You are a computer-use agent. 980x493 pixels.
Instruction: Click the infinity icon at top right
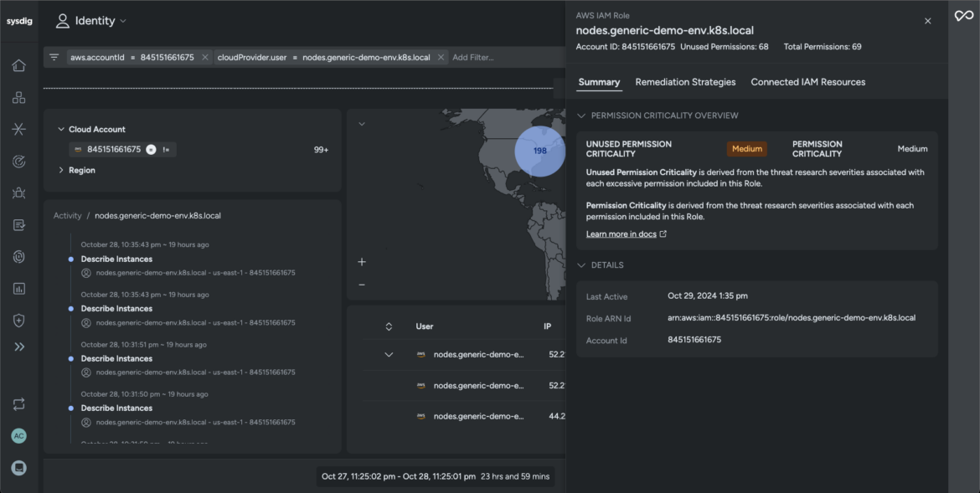(964, 16)
